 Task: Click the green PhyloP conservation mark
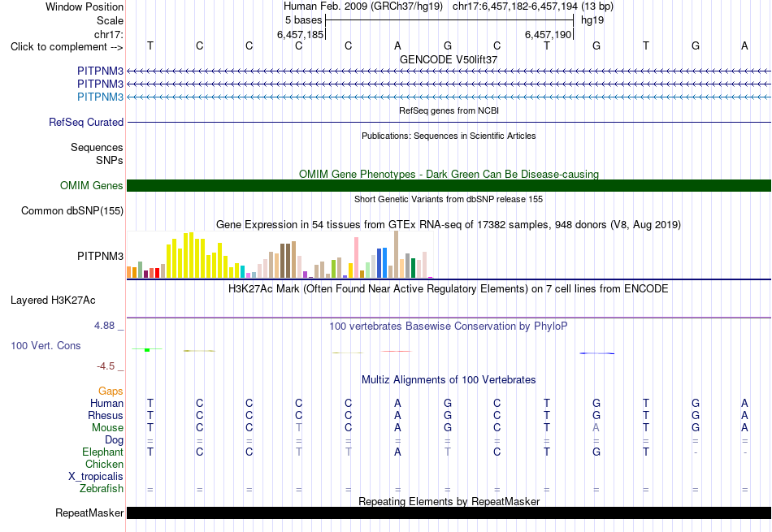(147, 349)
